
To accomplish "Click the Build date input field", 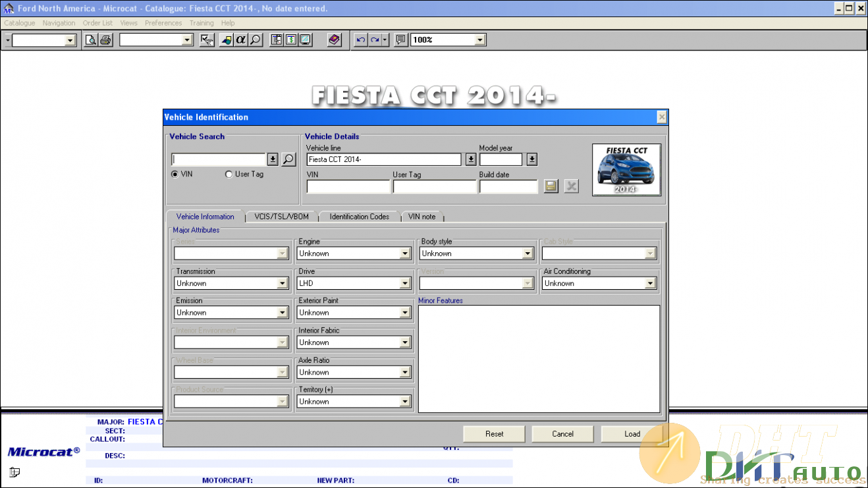I will 508,186.
